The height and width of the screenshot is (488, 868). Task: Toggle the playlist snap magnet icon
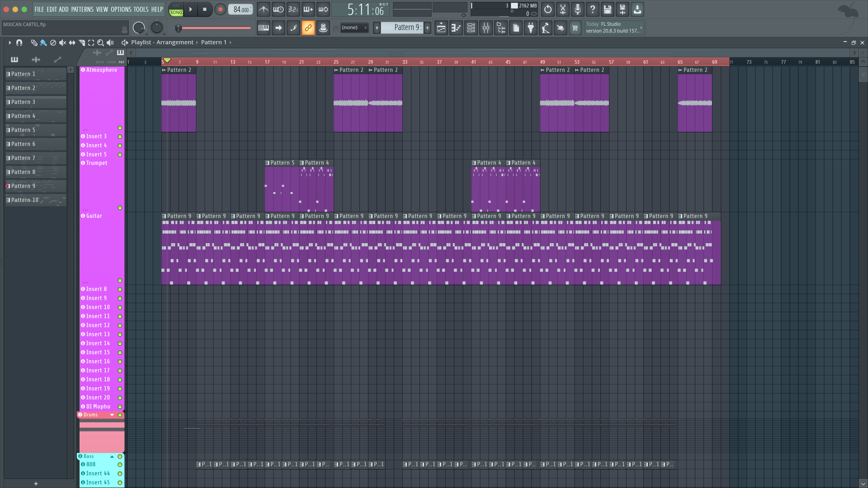(19, 42)
